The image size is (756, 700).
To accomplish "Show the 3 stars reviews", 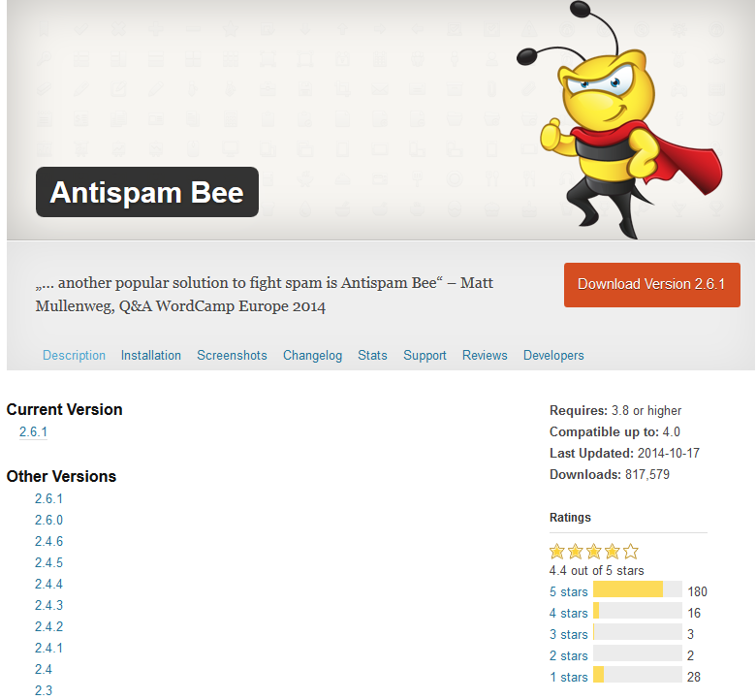I will [568, 634].
